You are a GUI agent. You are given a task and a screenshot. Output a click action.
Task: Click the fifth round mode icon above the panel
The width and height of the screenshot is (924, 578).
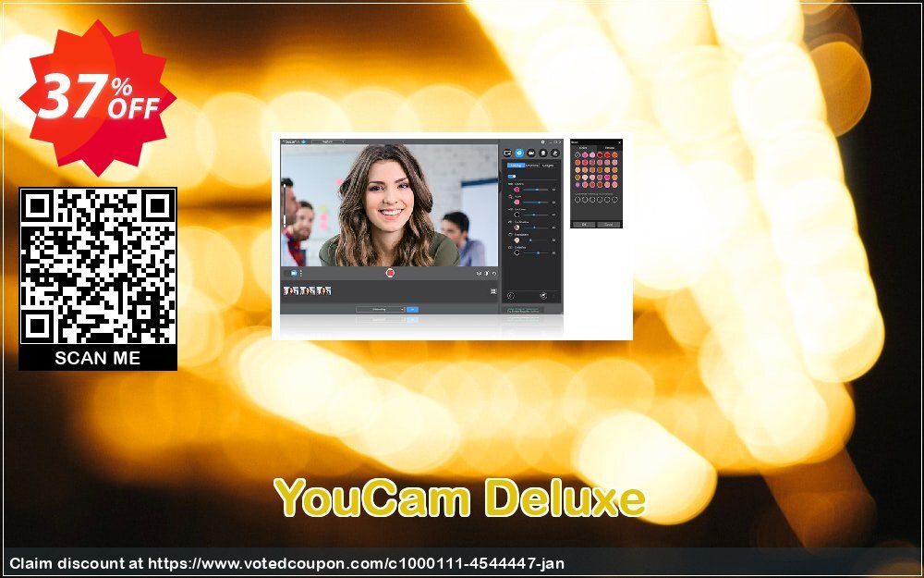point(555,153)
